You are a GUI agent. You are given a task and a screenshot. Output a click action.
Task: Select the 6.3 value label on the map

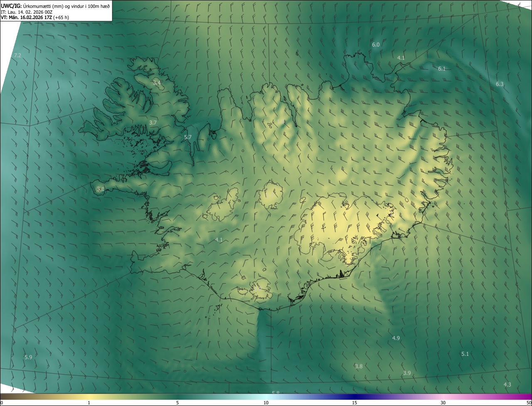coord(500,84)
